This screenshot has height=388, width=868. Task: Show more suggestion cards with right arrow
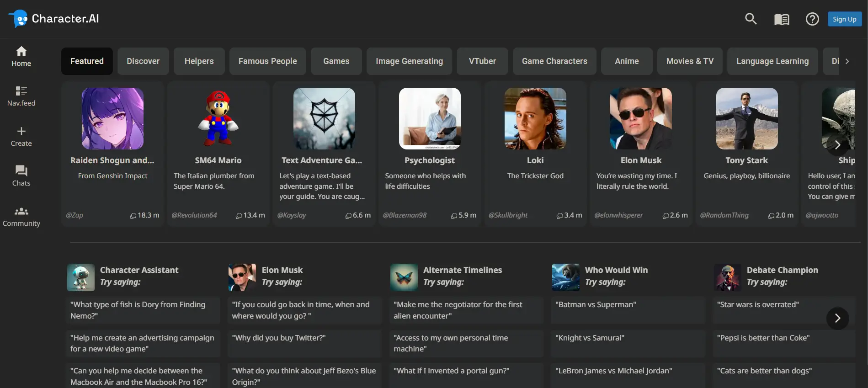[x=837, y=318]
